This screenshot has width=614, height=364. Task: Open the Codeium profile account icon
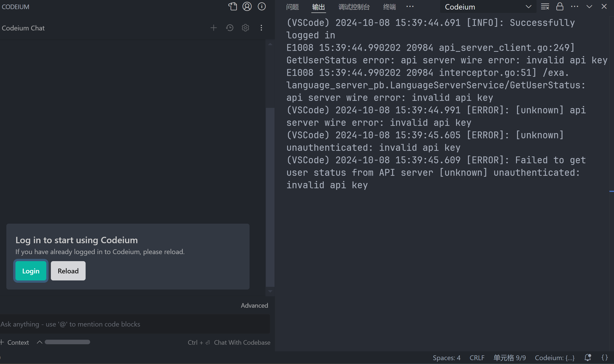point(247,7)
